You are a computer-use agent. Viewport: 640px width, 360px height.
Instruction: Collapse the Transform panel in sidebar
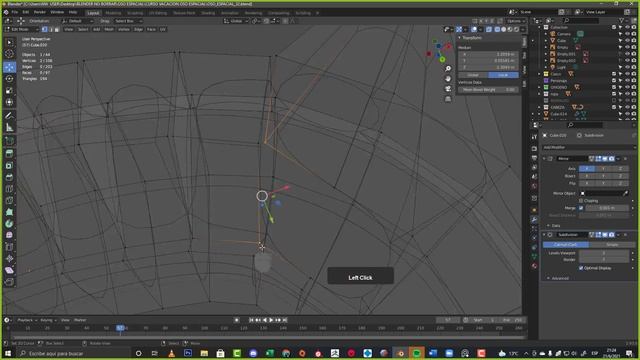(x=459, y=38)
